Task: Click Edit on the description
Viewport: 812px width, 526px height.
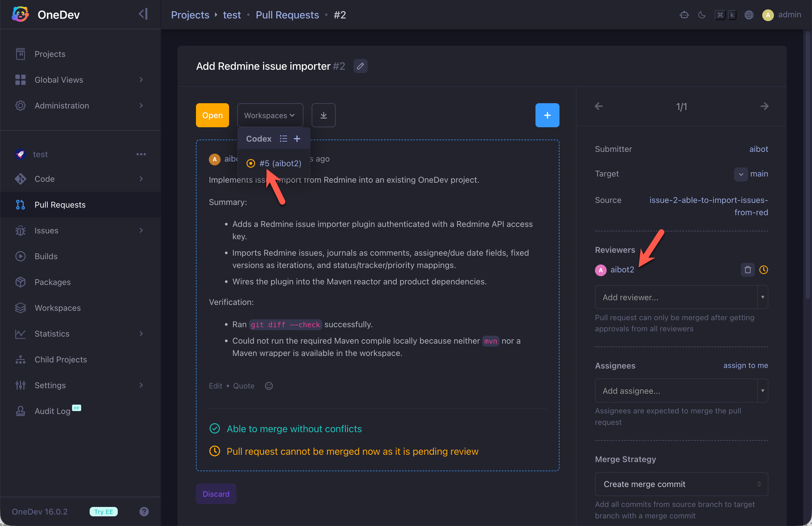Action: (215, 386)
